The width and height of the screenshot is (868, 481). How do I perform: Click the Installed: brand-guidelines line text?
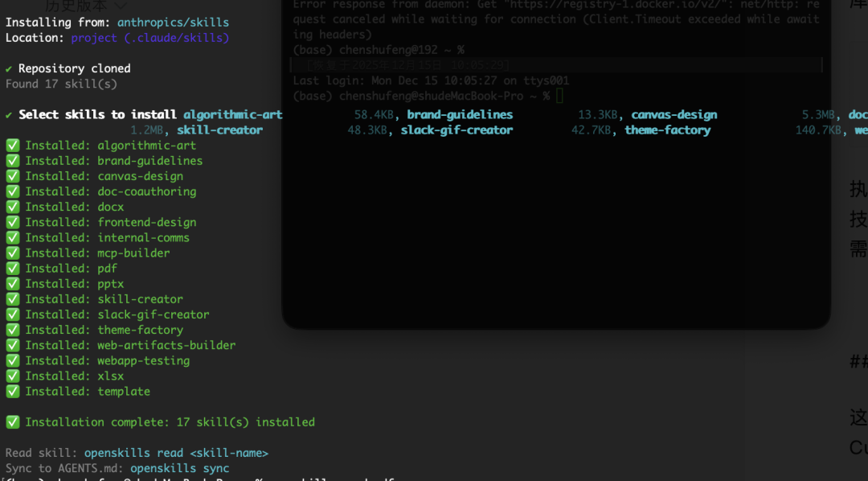pos(114,161)
